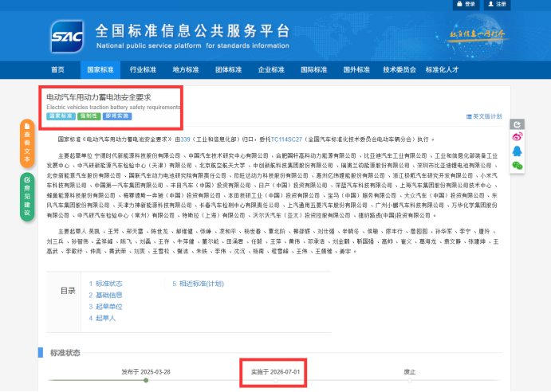The width and height of the screenshot is (551, 392).
Task: Click the 发布于 2025-03-28 timeline marker
Action: click(x=146, y=371)
